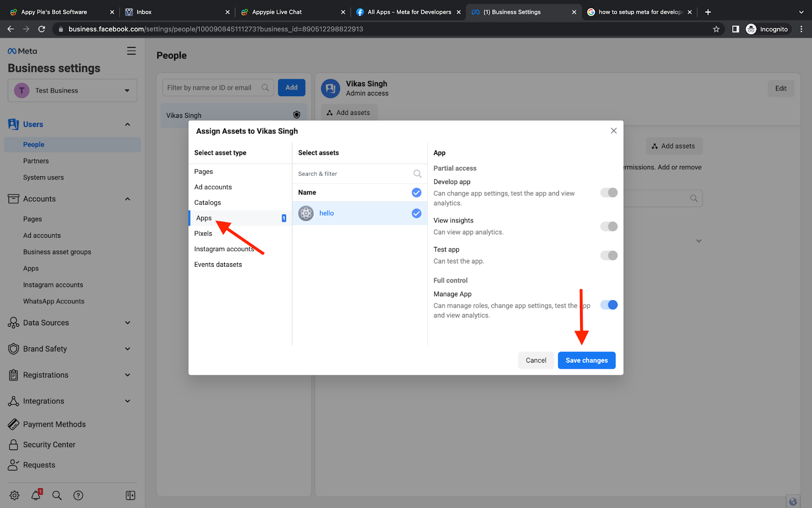Expand the Registrations section

[x=127, y=375]
